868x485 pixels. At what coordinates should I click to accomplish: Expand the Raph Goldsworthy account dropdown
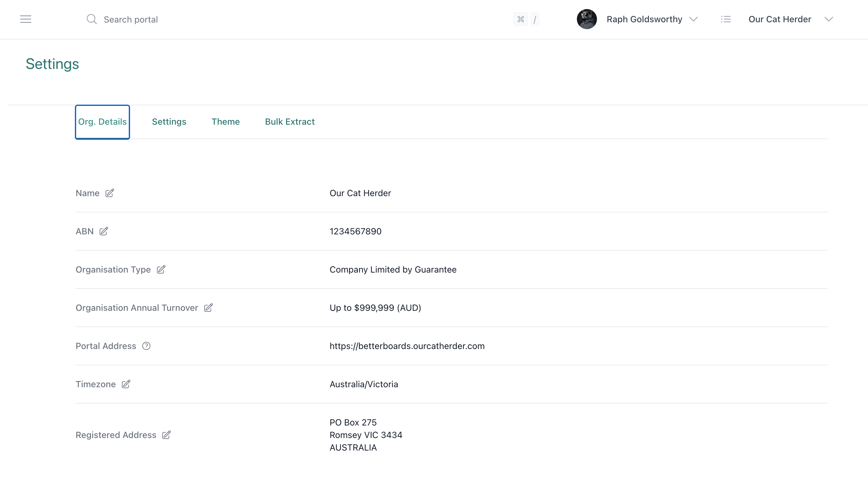tap(694, 19)
